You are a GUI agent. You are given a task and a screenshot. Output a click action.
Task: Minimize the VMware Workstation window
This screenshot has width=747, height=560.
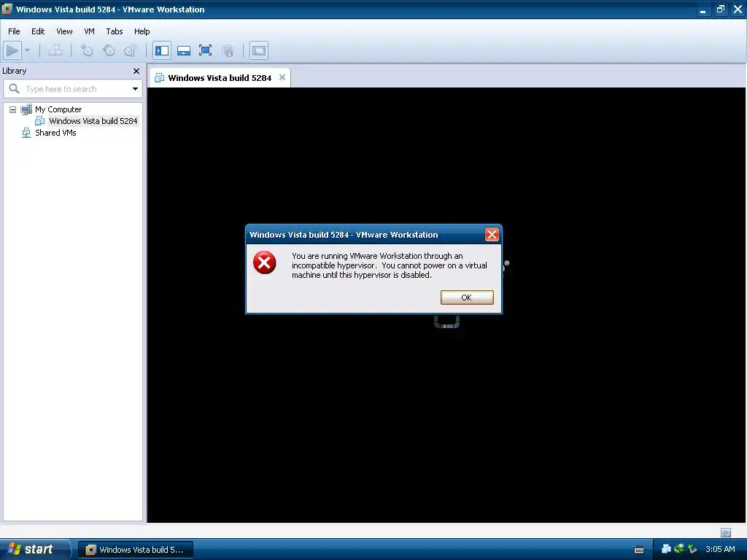[x=703, y=9]
